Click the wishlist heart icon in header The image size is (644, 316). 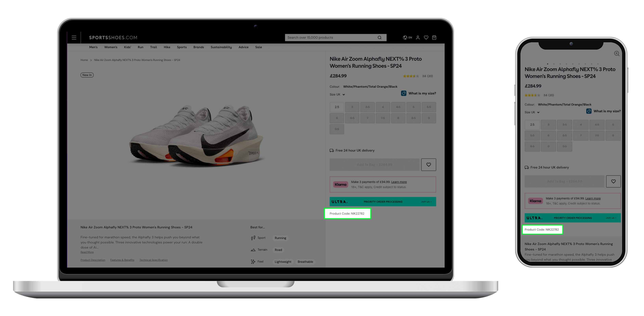pyautogui.click(x=426, y=37)
